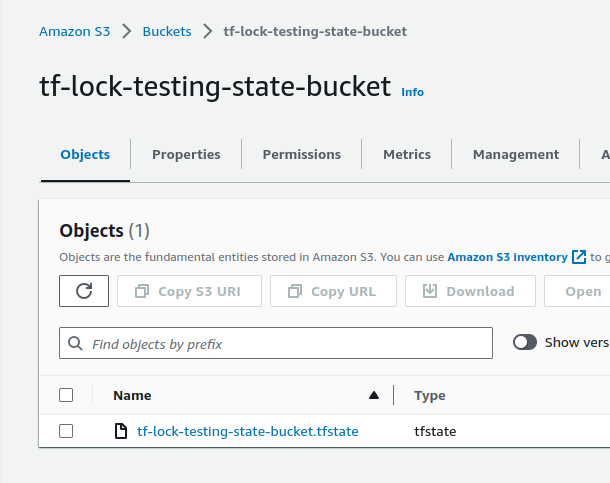Click the tf-lock-testing-state-bucket breadcrumb text
Viewport: 610px width, 483px height.
pos(315,32)
